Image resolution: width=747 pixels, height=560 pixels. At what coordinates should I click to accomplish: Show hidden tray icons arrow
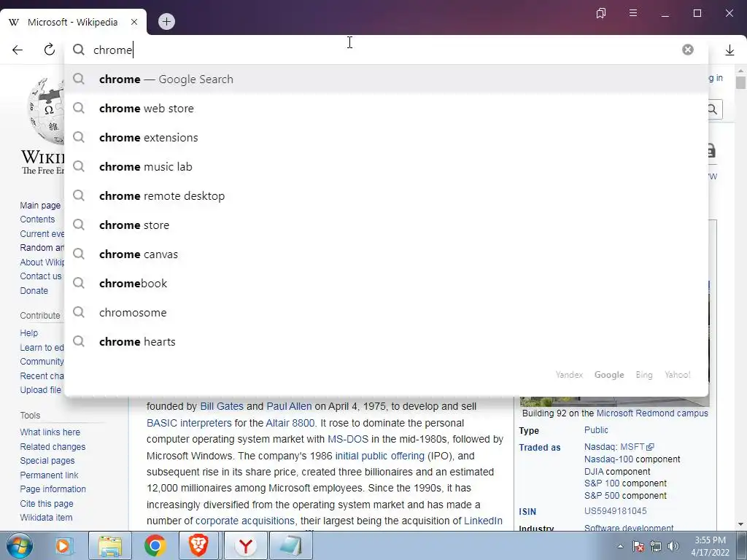click(x=620, y=546)
